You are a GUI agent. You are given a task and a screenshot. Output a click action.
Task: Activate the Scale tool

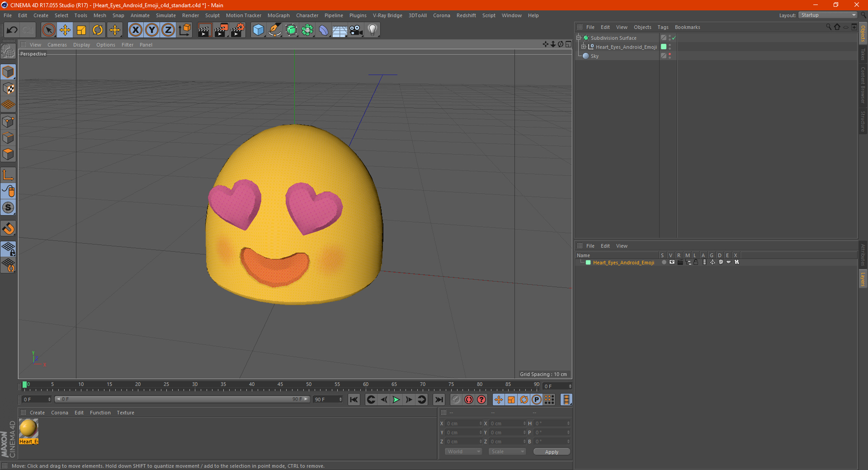(x=81, y=30)
